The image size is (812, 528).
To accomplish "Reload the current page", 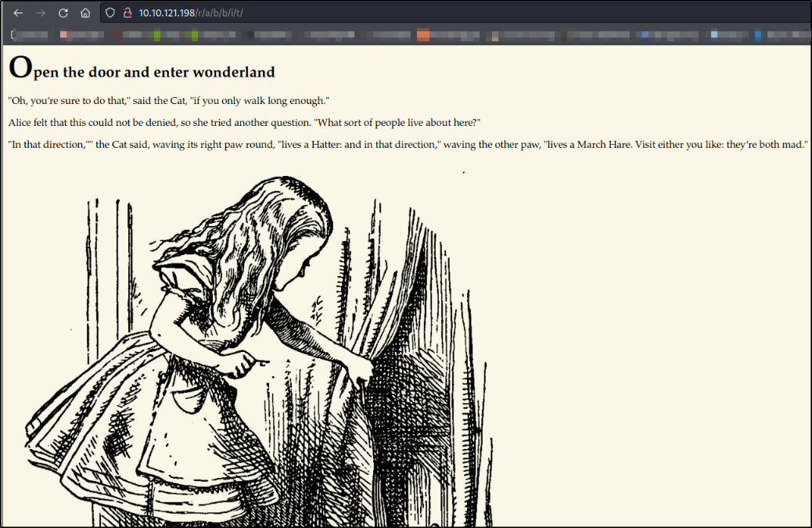I will (63, 13).
